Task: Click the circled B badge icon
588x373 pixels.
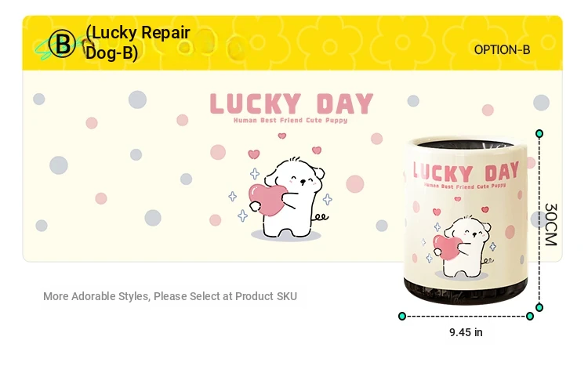Action: tap(62, 43)
